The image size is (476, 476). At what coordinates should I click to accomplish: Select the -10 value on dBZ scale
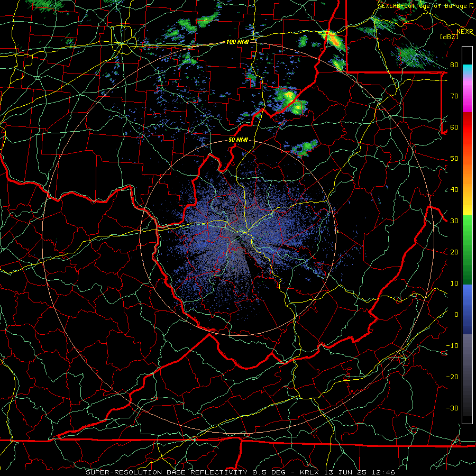tap(452, 346)
